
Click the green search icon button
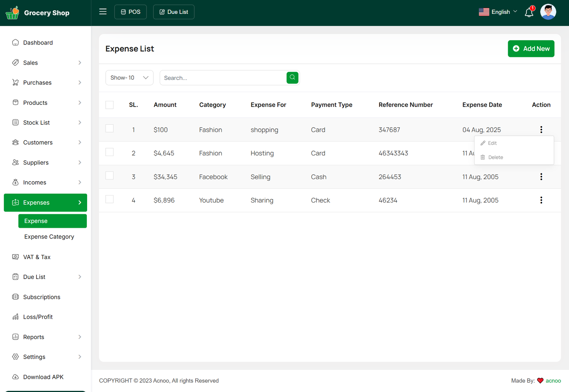click(292, 77)
